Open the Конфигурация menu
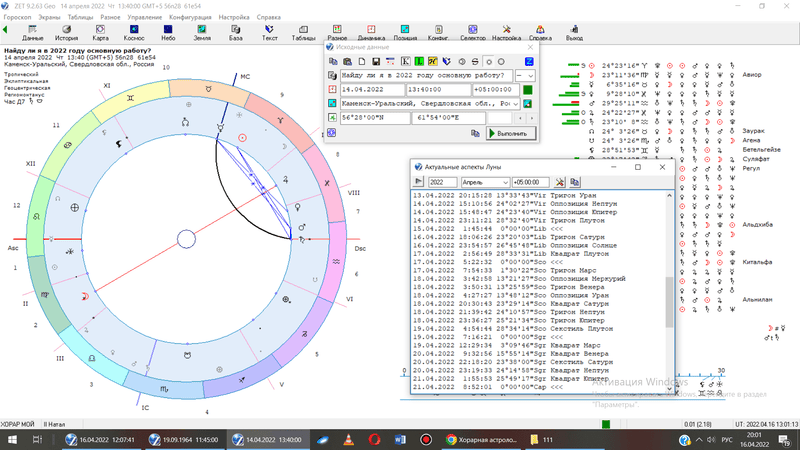Screen dimensions: 800x450 [x=190, y=17]
